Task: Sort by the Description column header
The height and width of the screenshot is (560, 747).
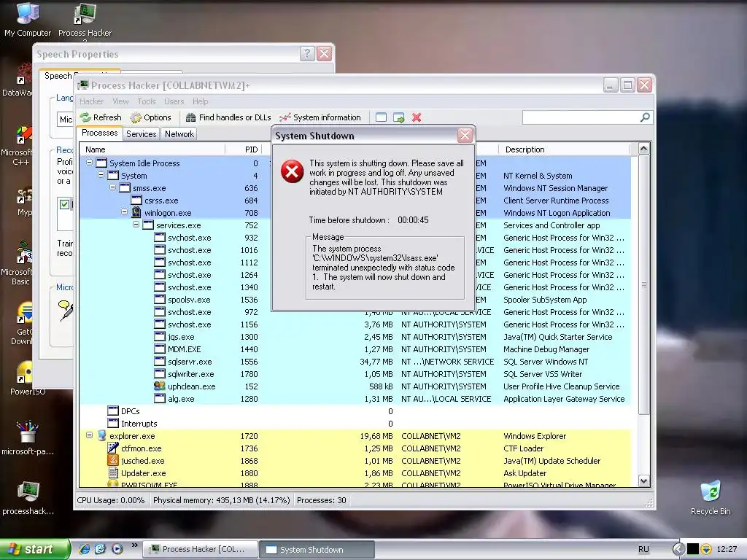Action: (564, 149)
